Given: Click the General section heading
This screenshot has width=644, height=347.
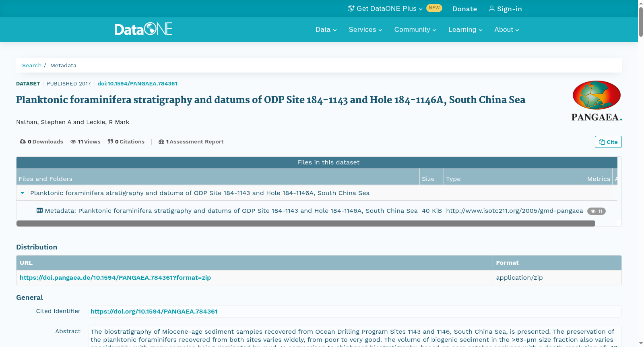Looking at the screenshot, I should [29, 297].
